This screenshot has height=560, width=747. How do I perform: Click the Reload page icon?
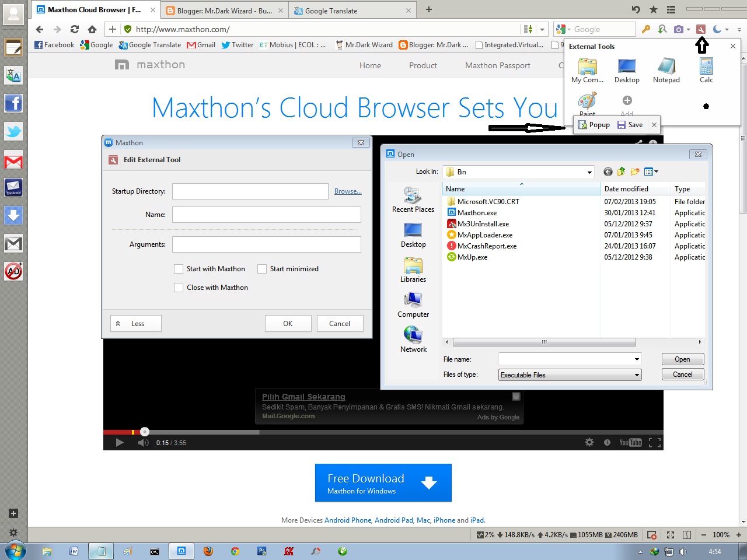[x=75, y=29]
